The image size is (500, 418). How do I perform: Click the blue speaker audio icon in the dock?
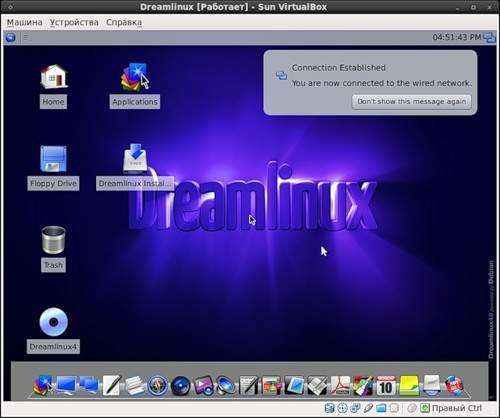pos(226,386)
